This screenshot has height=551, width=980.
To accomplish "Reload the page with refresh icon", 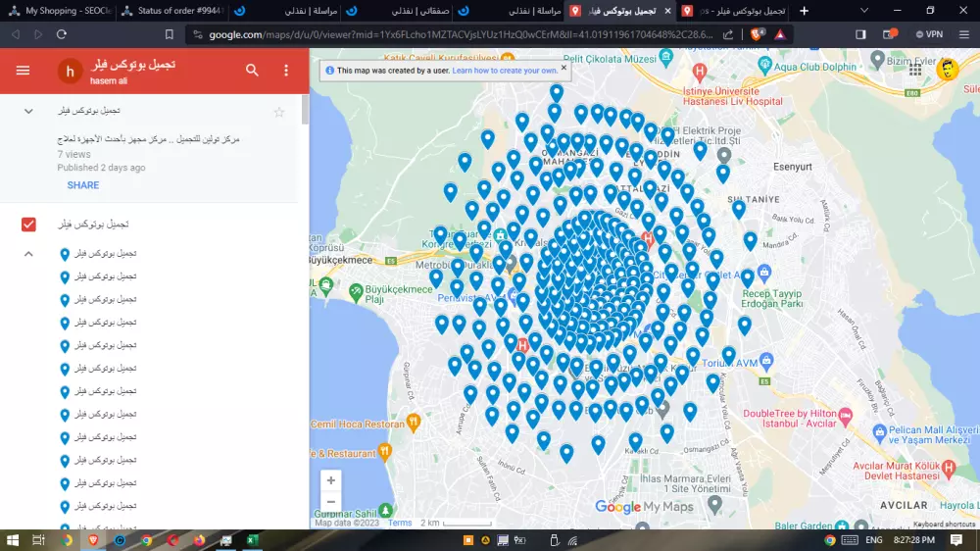I will (61, 34).
